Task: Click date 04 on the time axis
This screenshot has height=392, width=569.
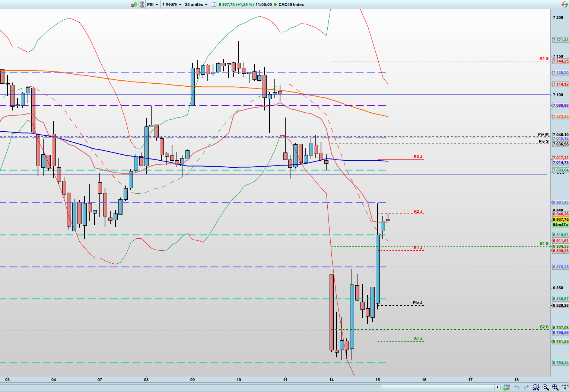Action: point(54,380)
